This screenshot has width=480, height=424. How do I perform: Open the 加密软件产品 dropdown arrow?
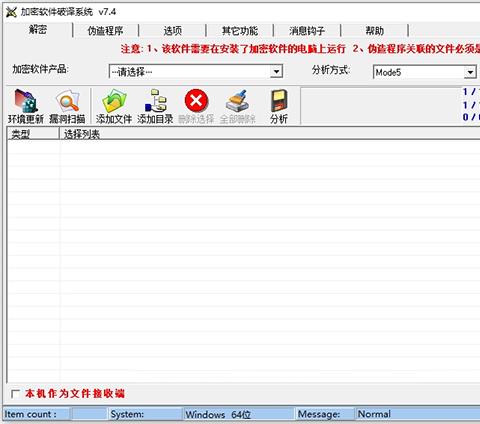(x=276, y=71)
